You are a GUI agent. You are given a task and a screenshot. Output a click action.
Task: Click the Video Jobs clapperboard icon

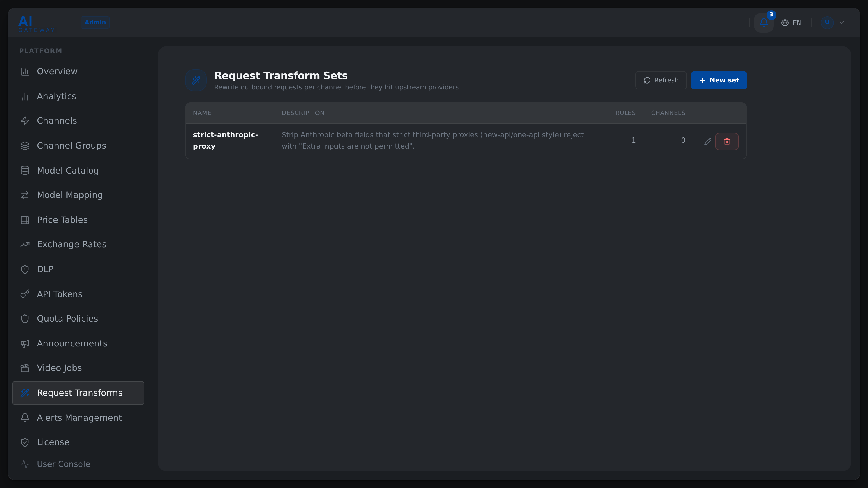[x=25, y=368]
